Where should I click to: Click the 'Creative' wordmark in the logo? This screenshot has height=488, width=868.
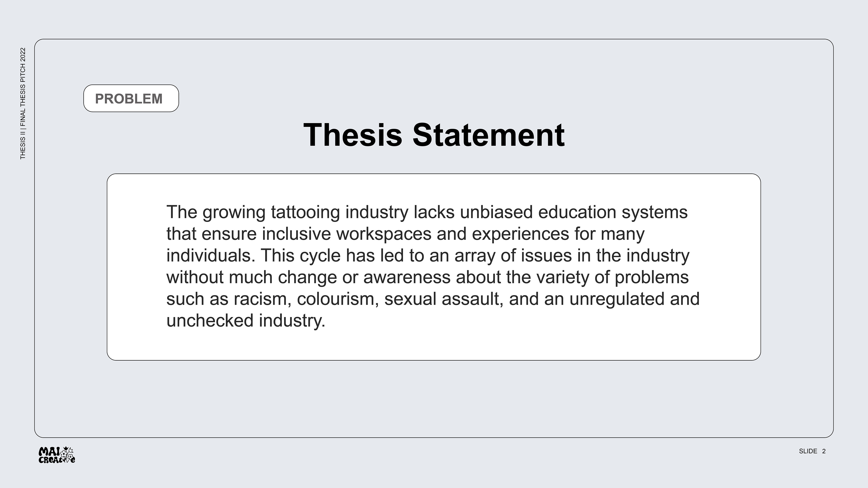[x=57, y=460]
